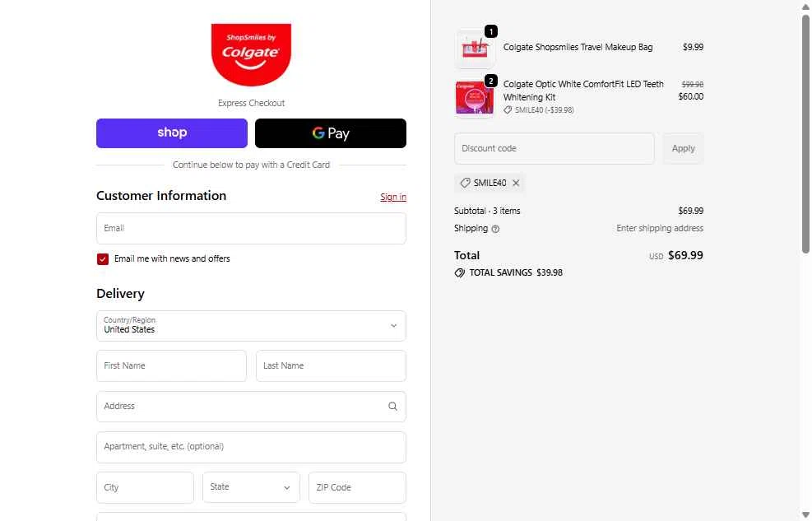The width and height of the screenshot is (812, 521).
Task: Click the Discount code field
Action: [554, 149]
